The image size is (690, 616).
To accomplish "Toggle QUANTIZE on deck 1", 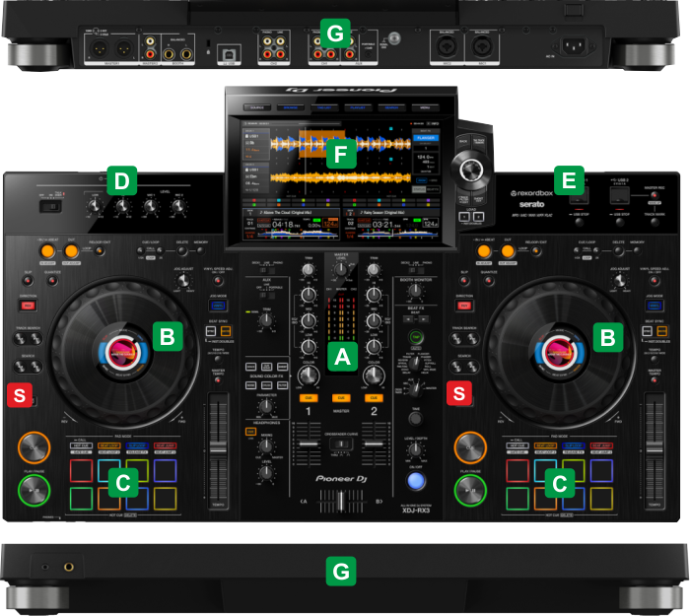I will [52, 280].
